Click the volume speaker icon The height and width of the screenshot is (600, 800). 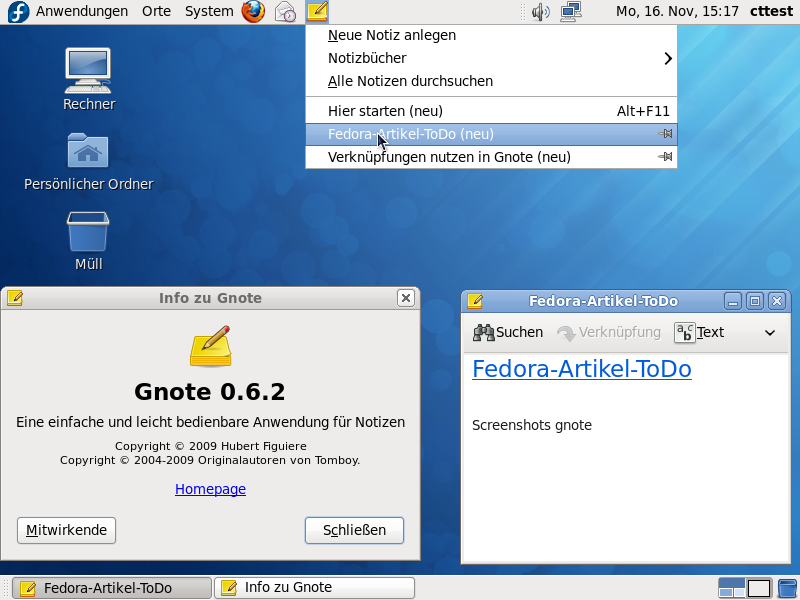click(x=541, y=12)
